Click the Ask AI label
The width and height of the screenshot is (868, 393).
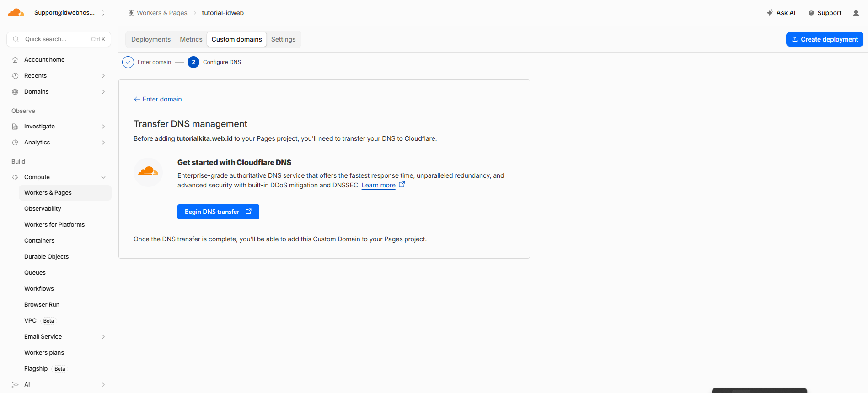pos(786,13)
